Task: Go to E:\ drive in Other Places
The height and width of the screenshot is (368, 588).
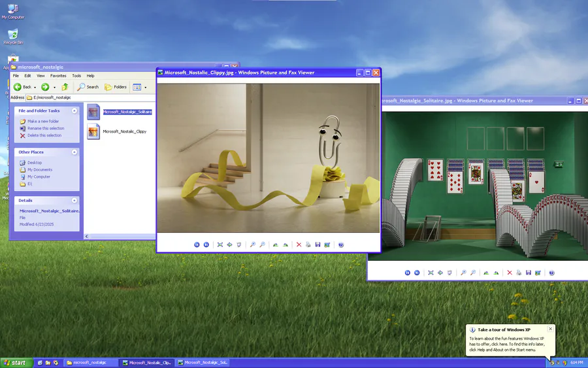Action: (x=29, y=184)
